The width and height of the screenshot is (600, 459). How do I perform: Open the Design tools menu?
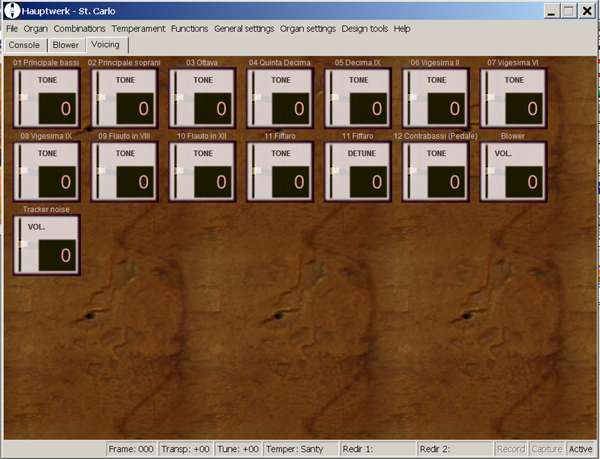coord(365,29)
